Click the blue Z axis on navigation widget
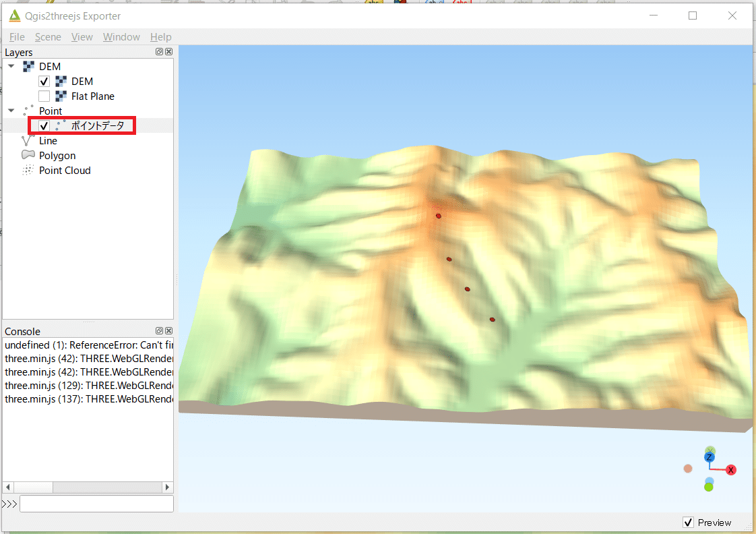Image resolution: width=756 pixels, height=534 pixels. [710, 457]
